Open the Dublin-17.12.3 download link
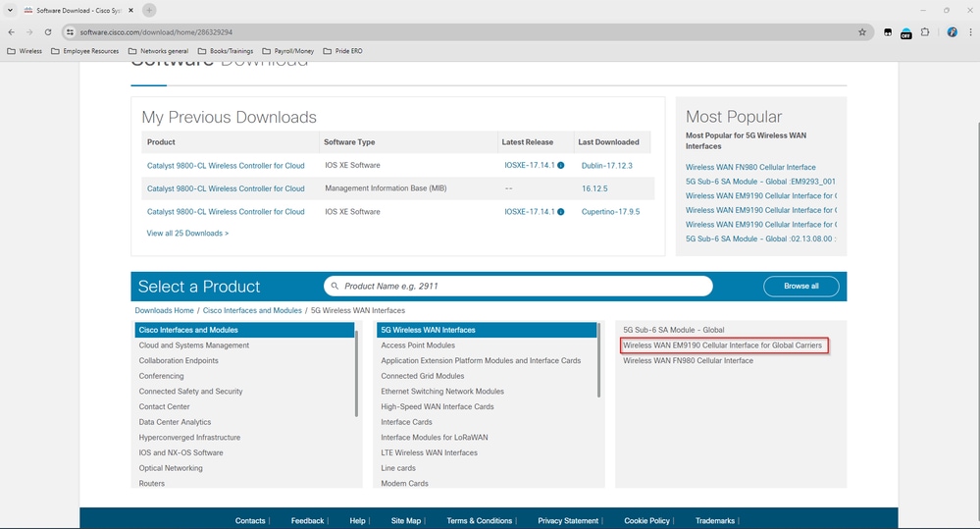This screenshot has width=980, height=529. click(x=607, y=166)
